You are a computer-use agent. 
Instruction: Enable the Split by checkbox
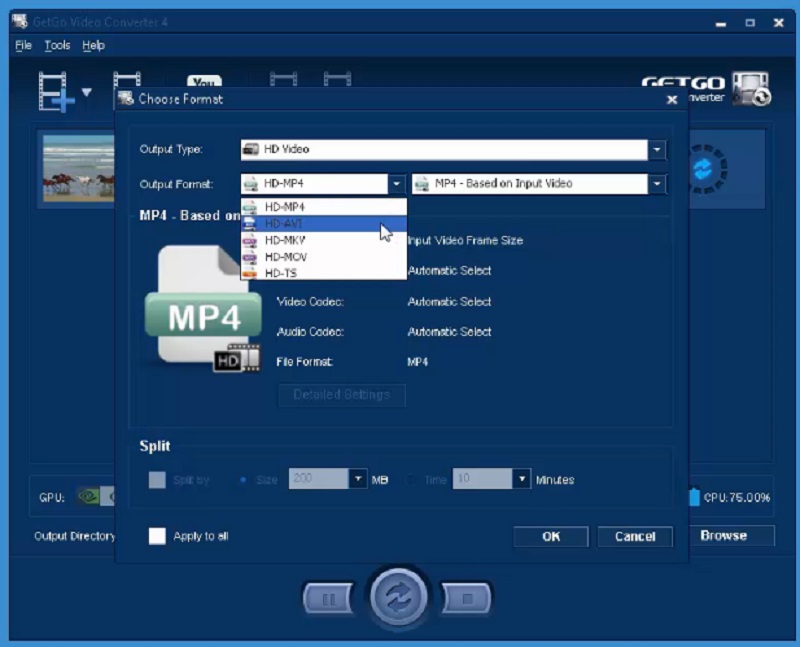(x=157, y=479)
